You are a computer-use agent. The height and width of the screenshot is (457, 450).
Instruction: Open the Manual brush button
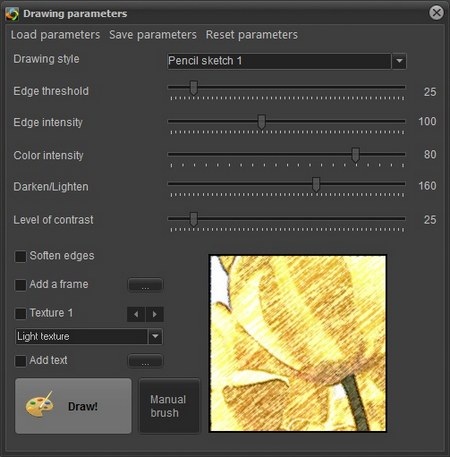[x=169, y=406]
